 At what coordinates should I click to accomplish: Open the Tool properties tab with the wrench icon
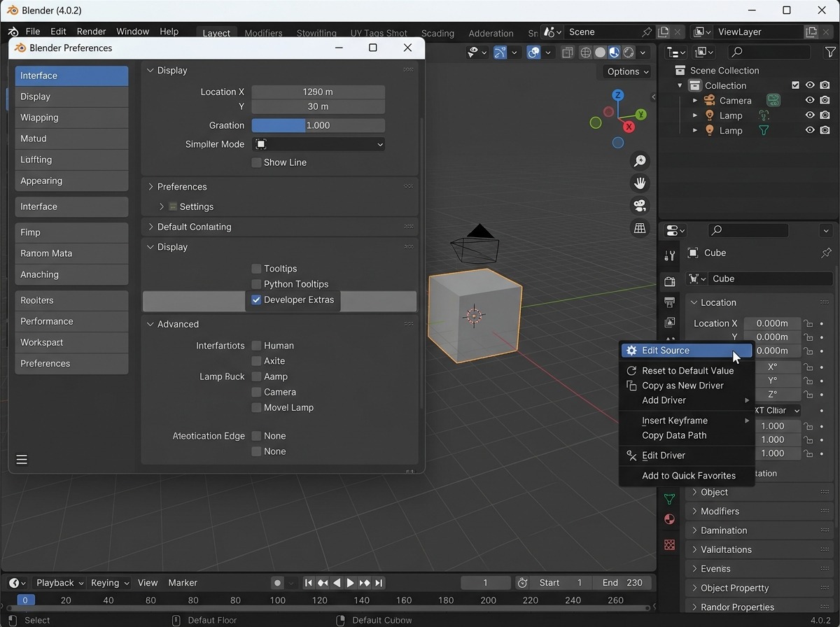670,255
